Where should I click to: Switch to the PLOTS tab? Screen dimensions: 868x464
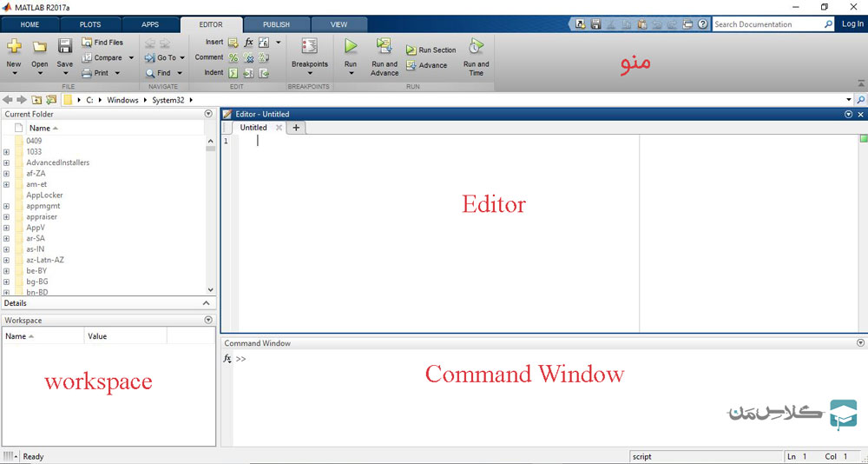(x=90, y=24)
